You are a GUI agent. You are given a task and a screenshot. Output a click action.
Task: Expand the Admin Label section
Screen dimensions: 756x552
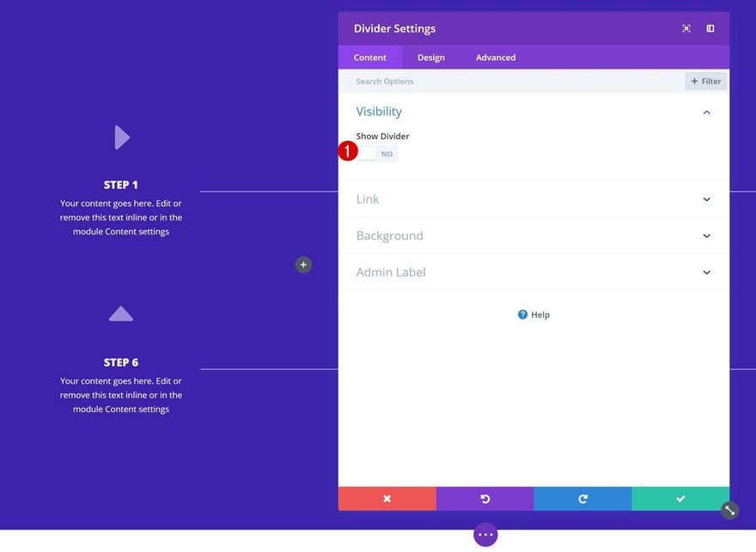click(533, 272)
